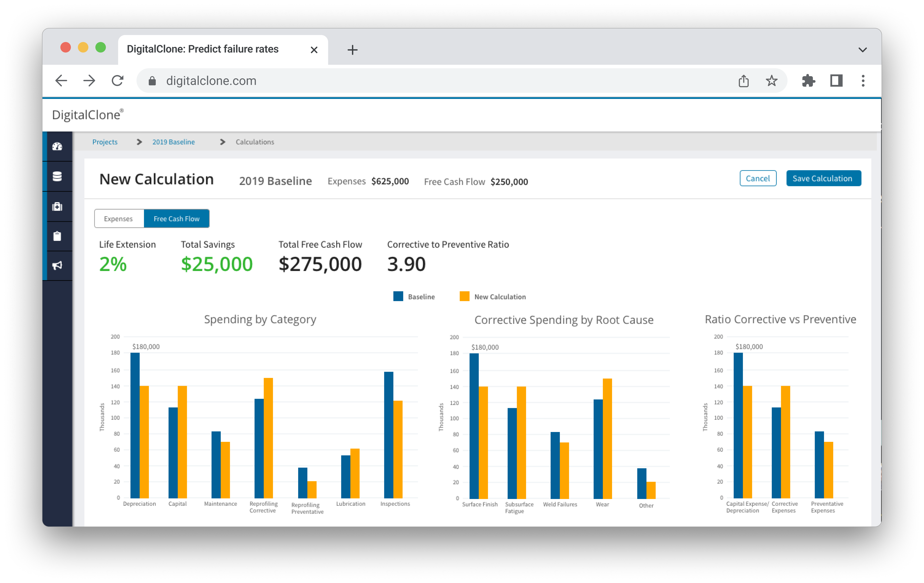
Task: Switch to the Expenses view
Action: click(x=119, y=219)
